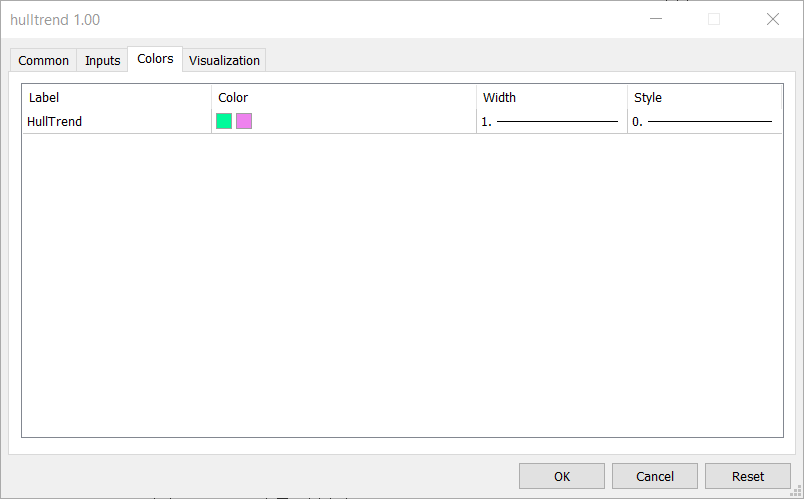The image size is (804, 499).
Task: Click the dialog resize grip
Action: tap(796, 492)
